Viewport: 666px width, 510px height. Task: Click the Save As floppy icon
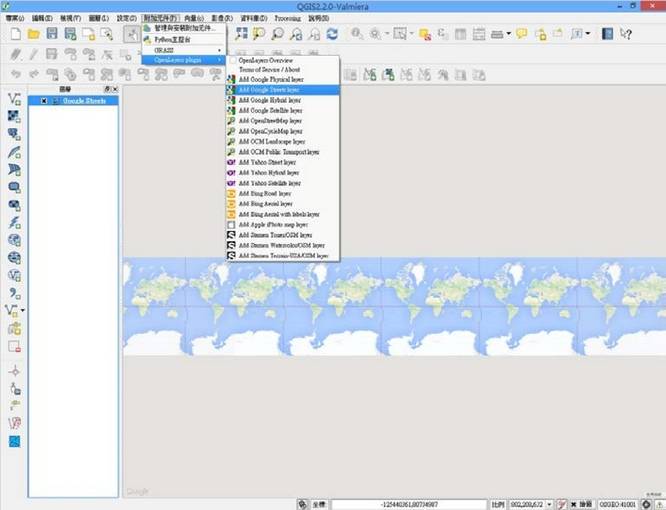[70, 34]
